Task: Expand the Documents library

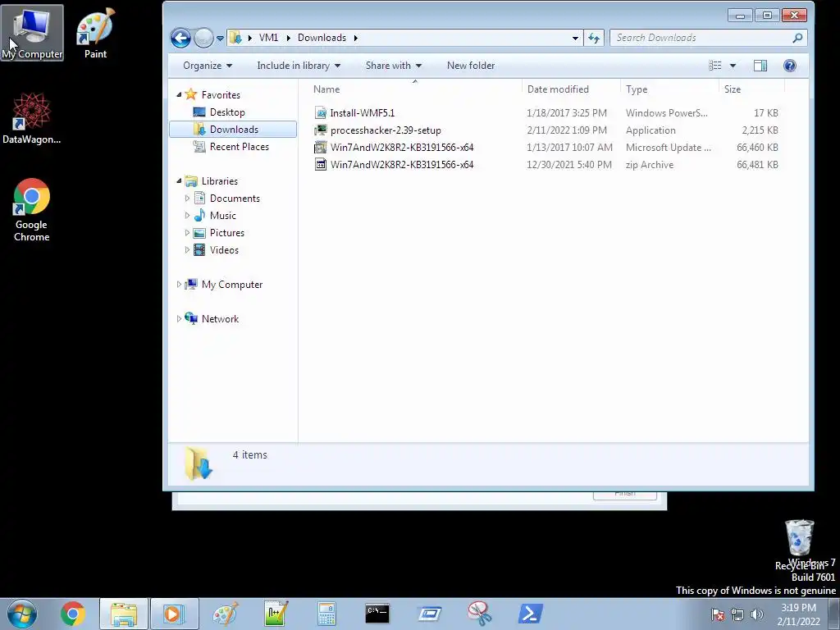Action: coord(187,199)
